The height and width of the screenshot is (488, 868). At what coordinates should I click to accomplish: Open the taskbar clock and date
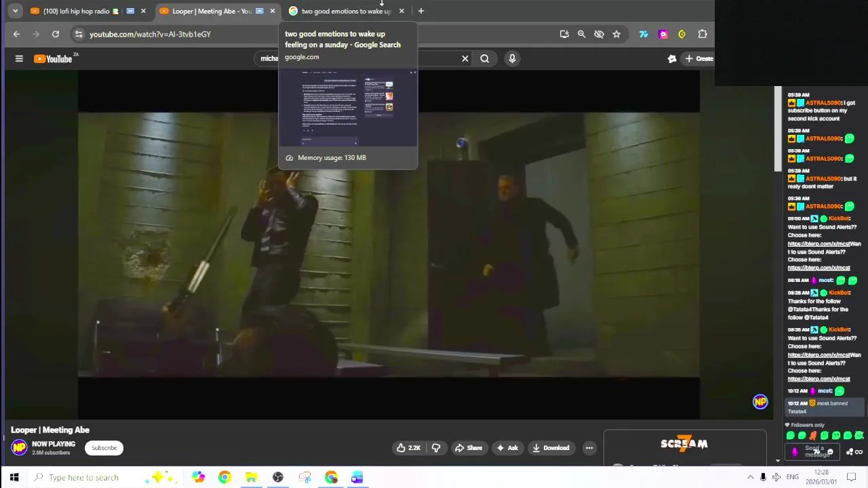[x=821, y=477]
